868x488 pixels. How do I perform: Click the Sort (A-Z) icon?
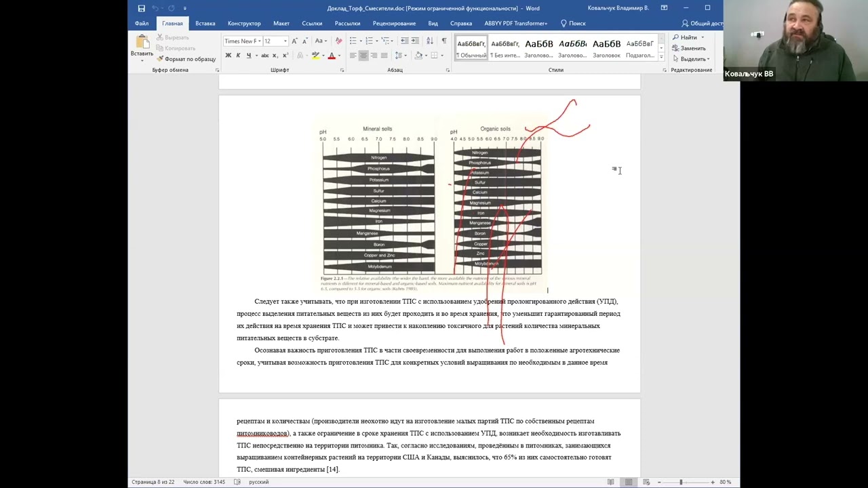tap(430, 41)
